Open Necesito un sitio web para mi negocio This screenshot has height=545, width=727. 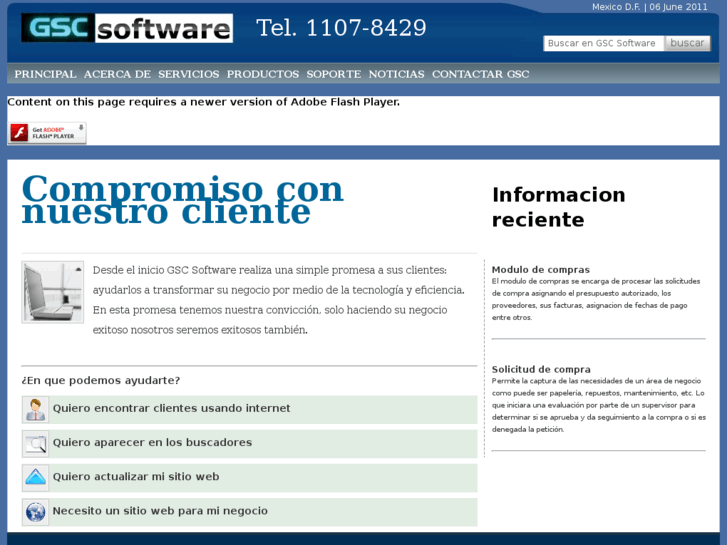pyautogui.click(x=160, y=511)
